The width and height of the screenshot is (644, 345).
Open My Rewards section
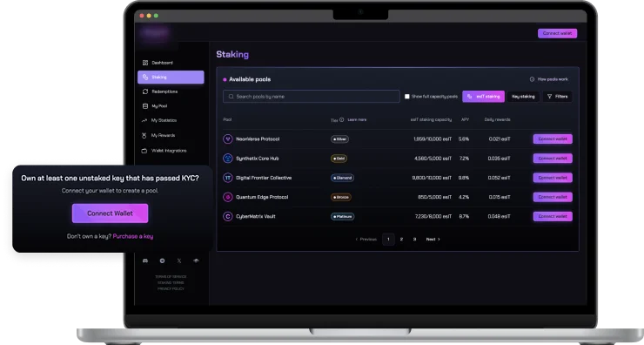coord(158,135)
